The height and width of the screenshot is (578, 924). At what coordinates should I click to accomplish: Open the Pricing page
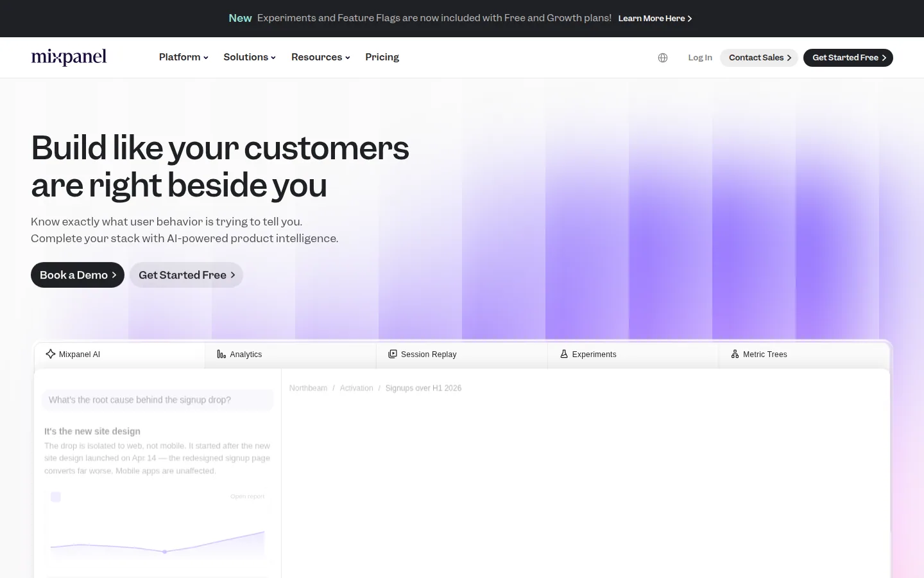[382, 57]
